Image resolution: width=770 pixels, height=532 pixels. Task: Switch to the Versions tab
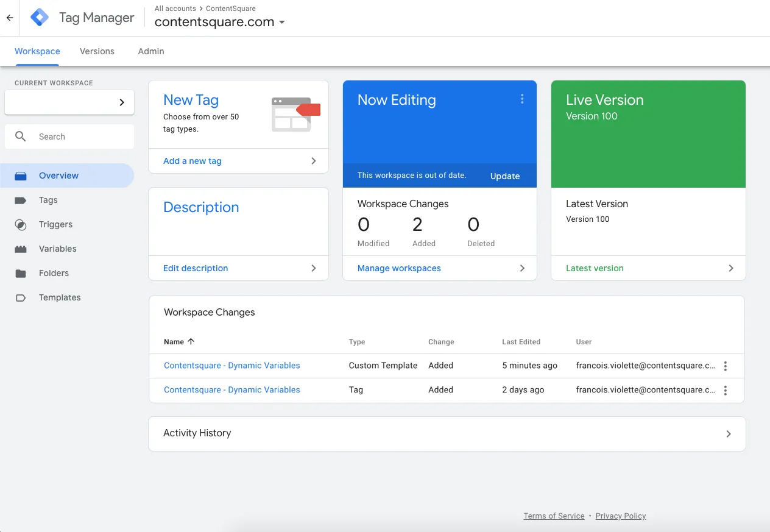[x=97, y=51]
